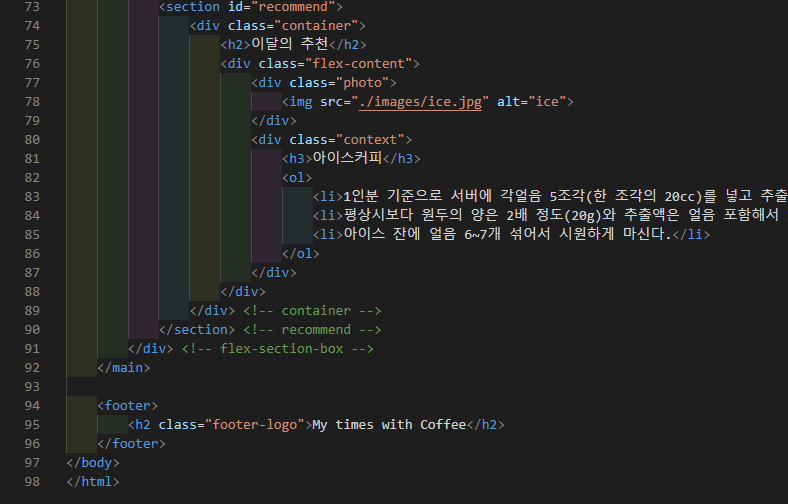Click closing div tag on line 88
Viewport: 788px width, 504px height.
[x=243, y=291]
